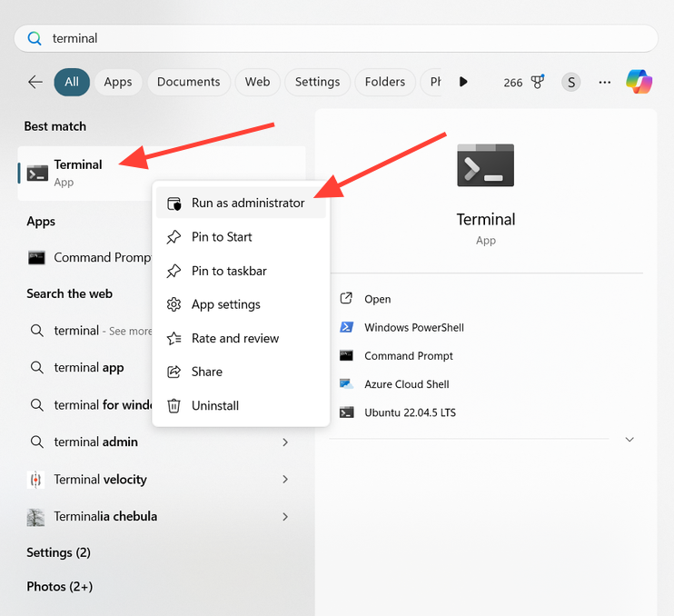
Task: Click the search box containing 'terminal'
Action: coord(336,38)
